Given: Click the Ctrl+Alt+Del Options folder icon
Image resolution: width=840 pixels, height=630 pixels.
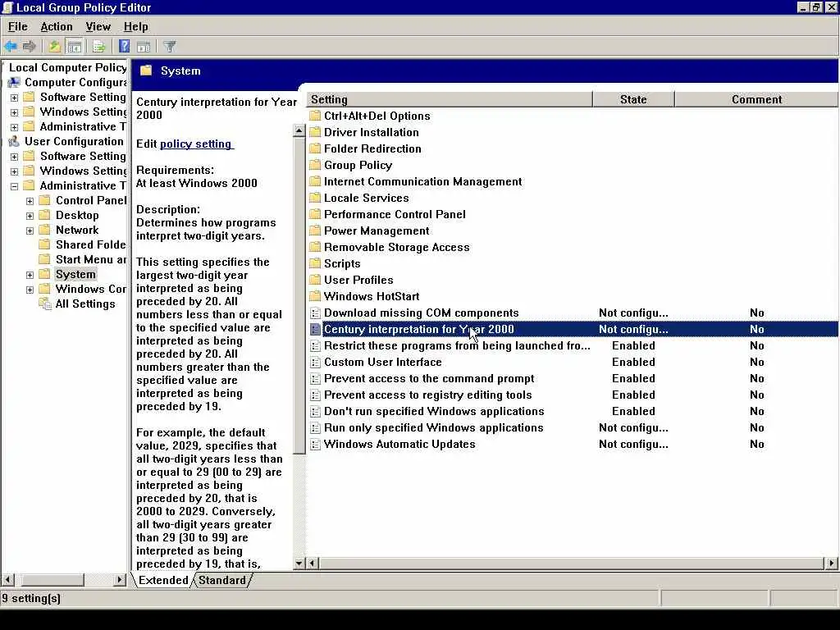Looking at the screenshot, I should point(316,116).
